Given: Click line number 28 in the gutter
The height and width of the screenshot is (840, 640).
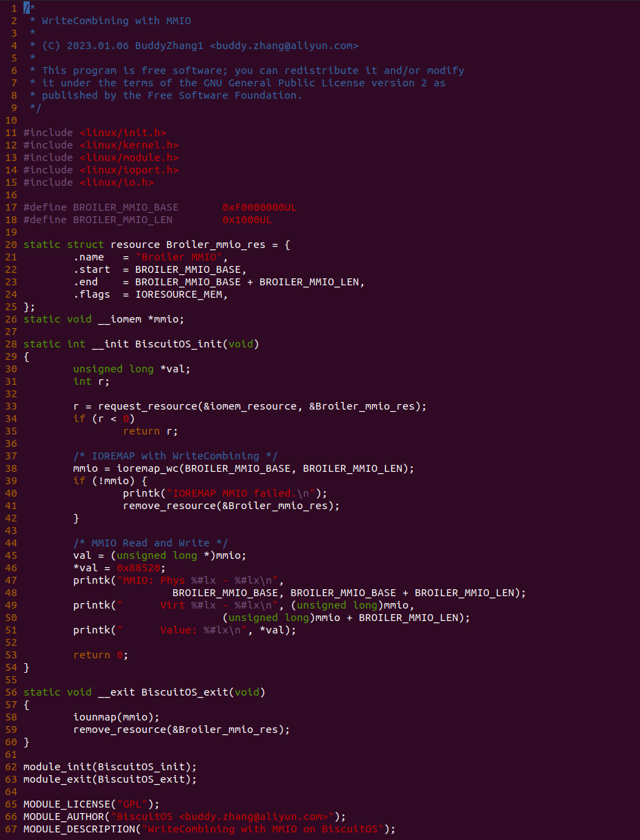Looking at the screenshot, I should click(x=10, y=344).
